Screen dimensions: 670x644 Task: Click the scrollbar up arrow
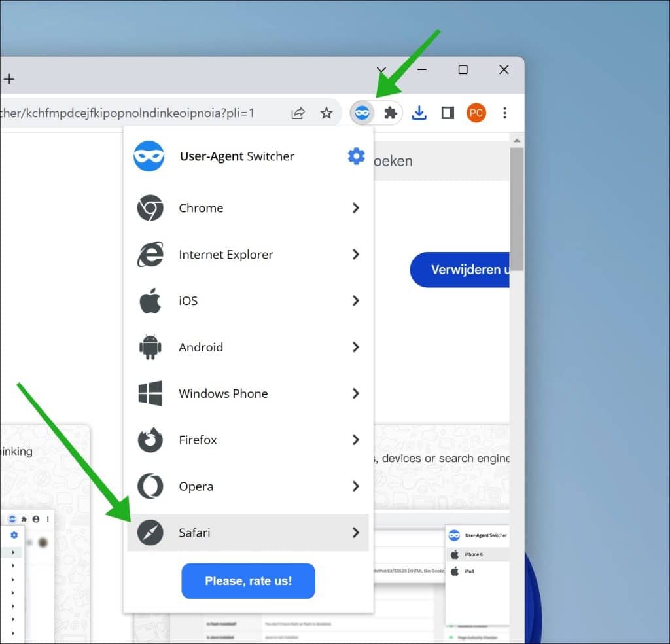pyautogui.click(x=517, y=141)
